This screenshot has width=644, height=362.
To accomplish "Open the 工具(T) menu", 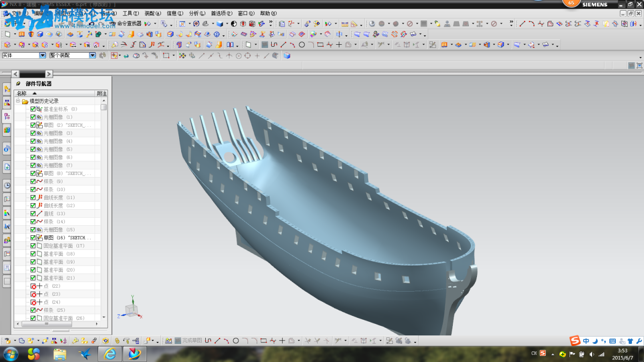I will pos(131,14).
